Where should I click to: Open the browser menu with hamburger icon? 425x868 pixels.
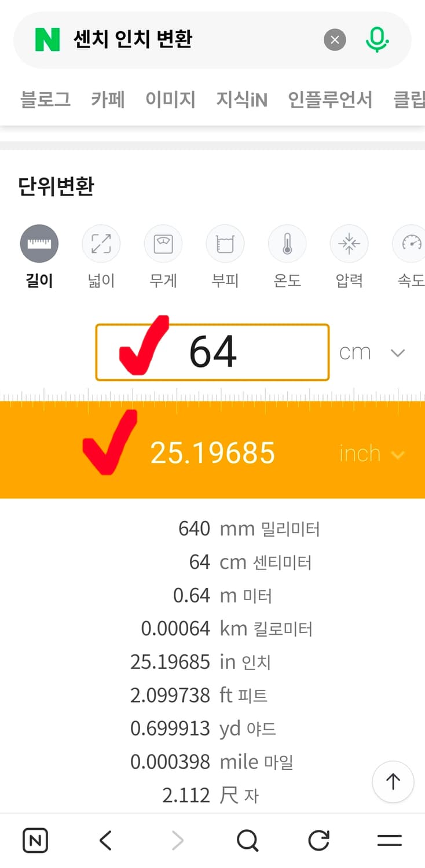(x=389, y=840)
